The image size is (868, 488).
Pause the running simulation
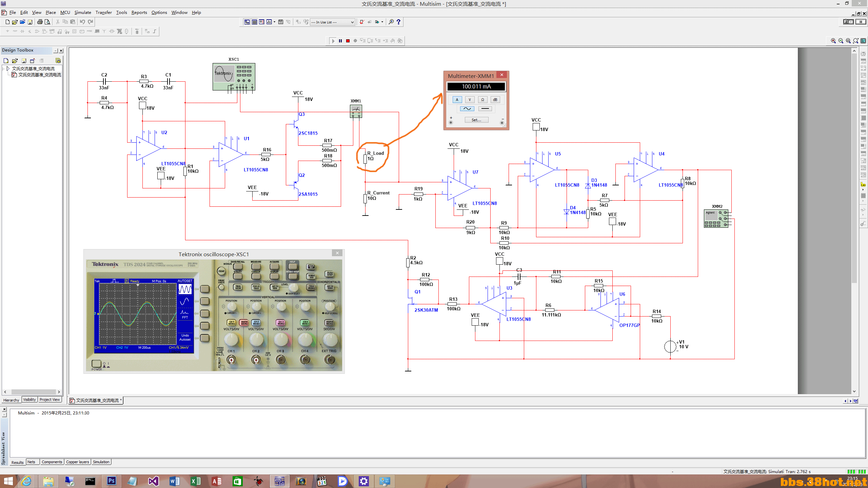coord(340,41)
